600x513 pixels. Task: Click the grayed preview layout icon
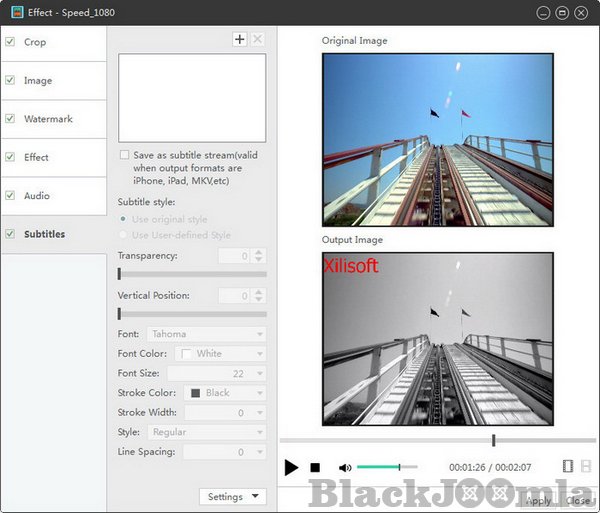pos(586,466)
